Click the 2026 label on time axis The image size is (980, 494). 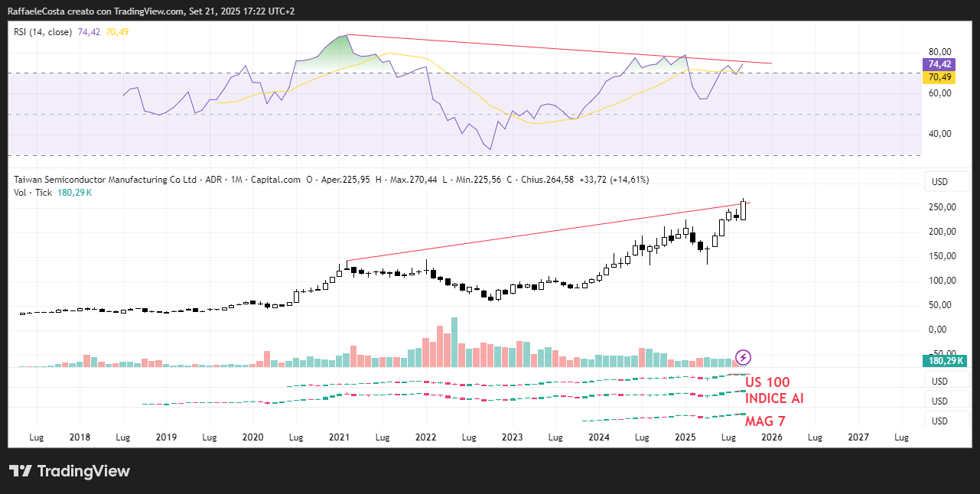772,437
